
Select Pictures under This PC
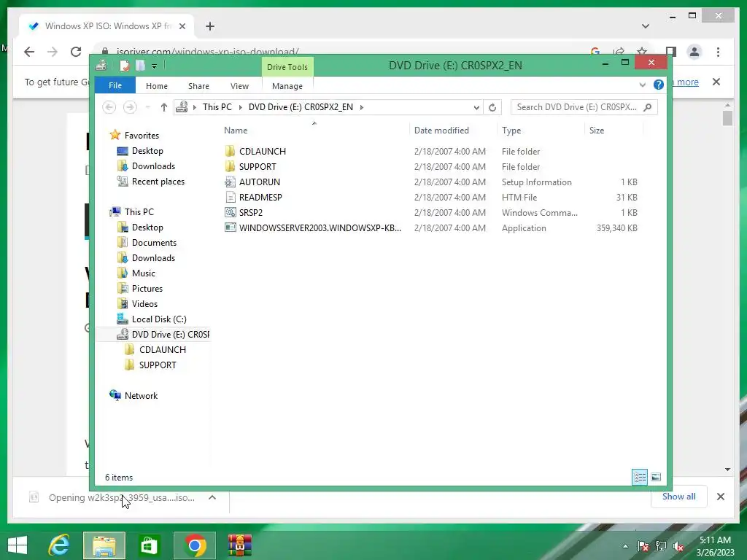click(139, 289)
